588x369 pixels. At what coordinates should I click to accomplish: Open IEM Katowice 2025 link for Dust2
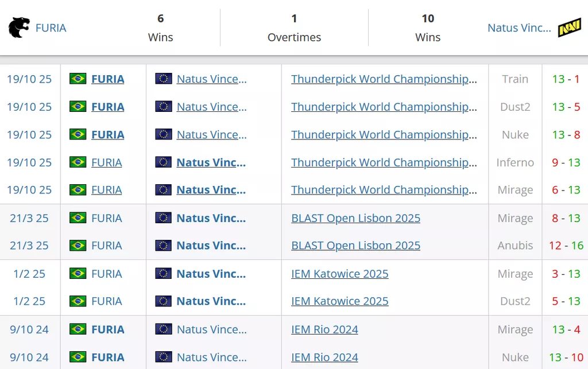(x=339, y=301)
